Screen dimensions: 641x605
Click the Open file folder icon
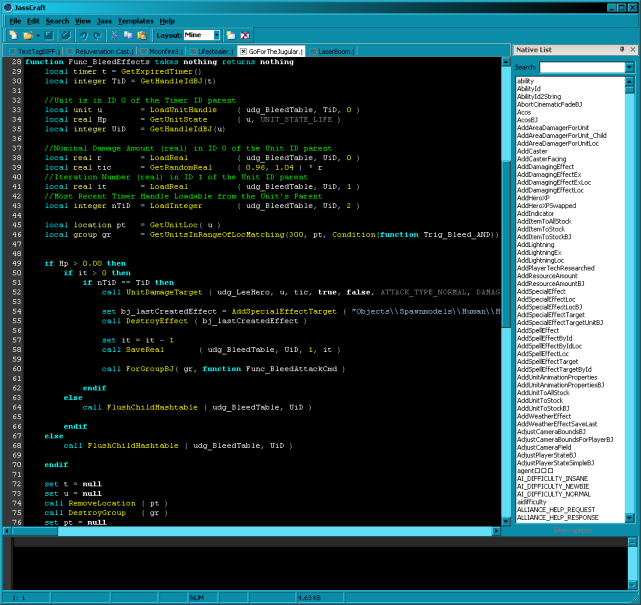[x=27, y=36]
